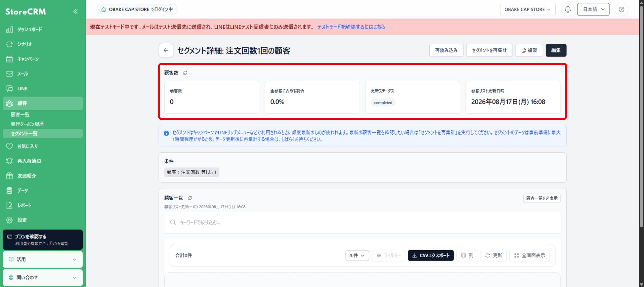Click 更新 button in table toolbar
Viewport: 644px width, 287px height.
(494, 256)
